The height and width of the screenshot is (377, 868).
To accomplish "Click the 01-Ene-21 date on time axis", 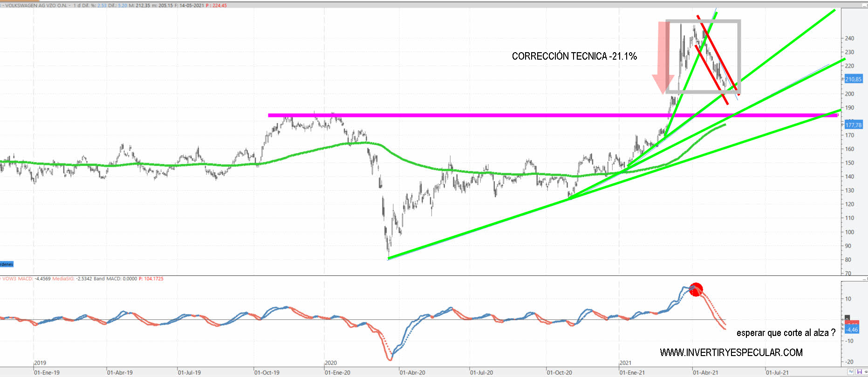I will pos(632,372).
